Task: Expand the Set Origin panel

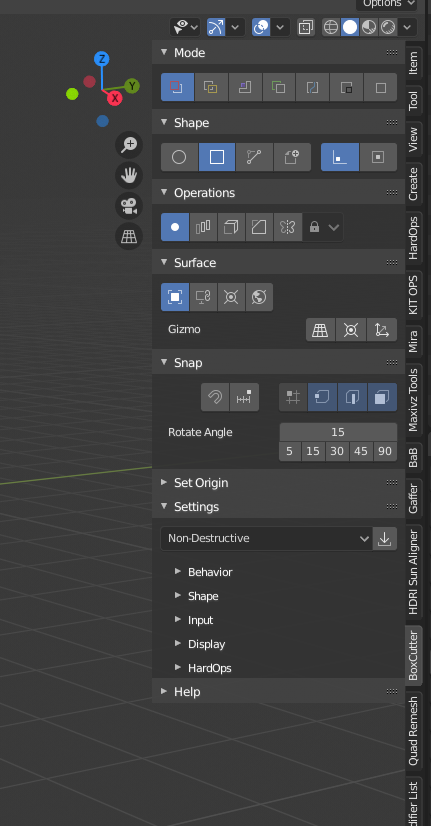Action: (x=164, y=482)
